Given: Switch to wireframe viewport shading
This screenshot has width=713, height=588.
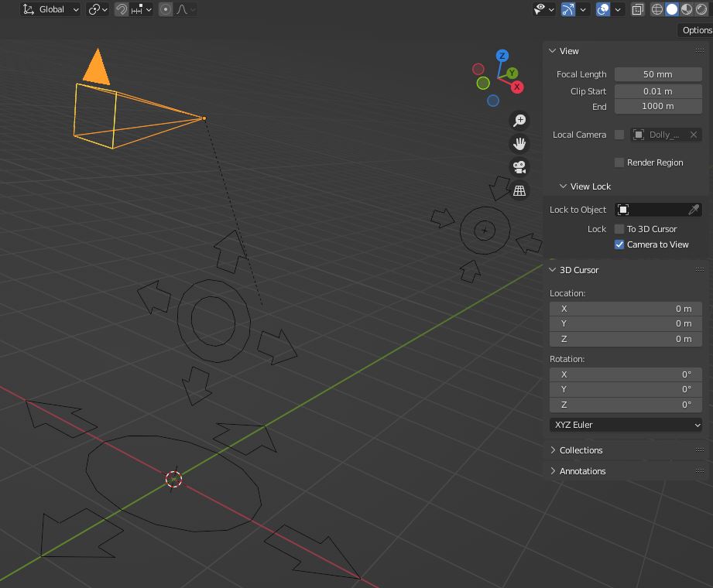Looking at the screenshot, I should 657,9.
